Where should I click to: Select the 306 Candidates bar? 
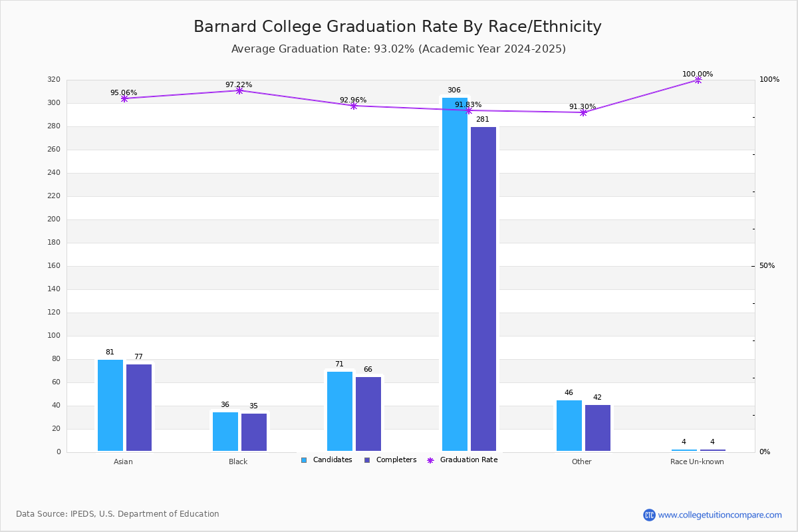455,274
